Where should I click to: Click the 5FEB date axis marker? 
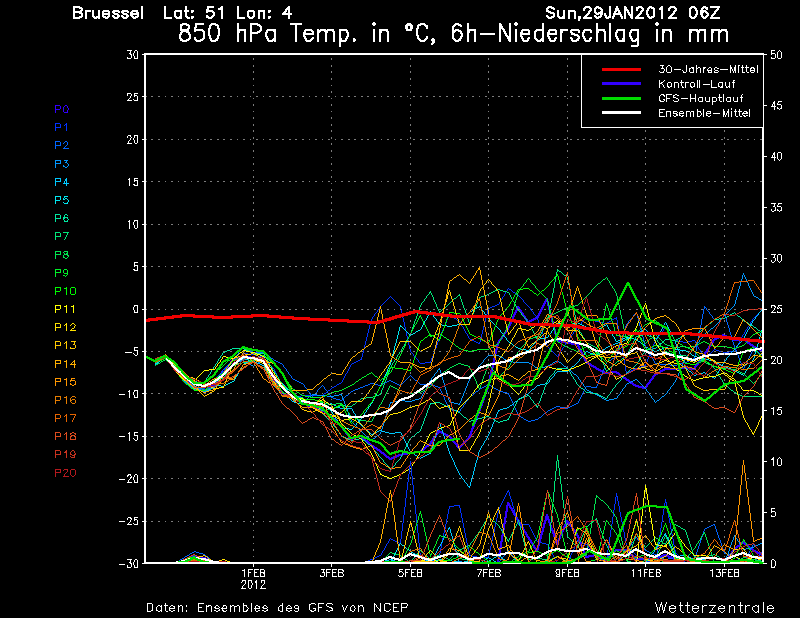409,573
